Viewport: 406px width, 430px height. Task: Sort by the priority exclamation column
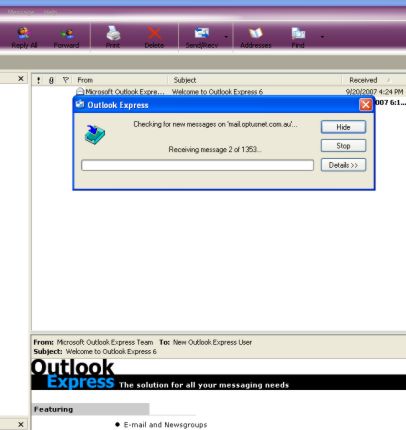39,80
